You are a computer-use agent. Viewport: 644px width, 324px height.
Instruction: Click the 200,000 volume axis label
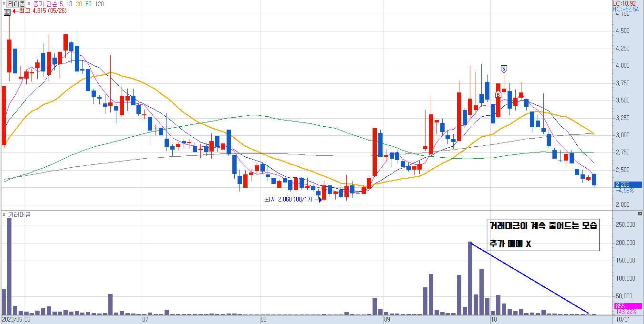pyautogui.click(x=625, y=243)
